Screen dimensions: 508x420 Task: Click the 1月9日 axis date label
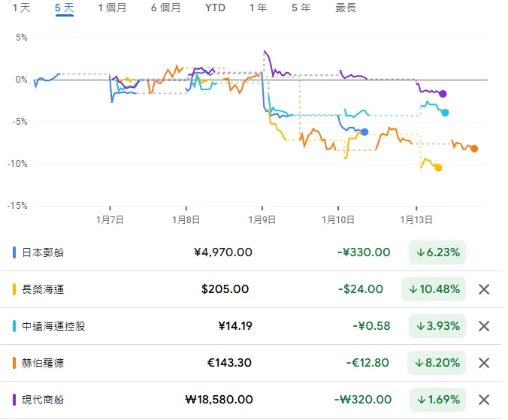262,220
